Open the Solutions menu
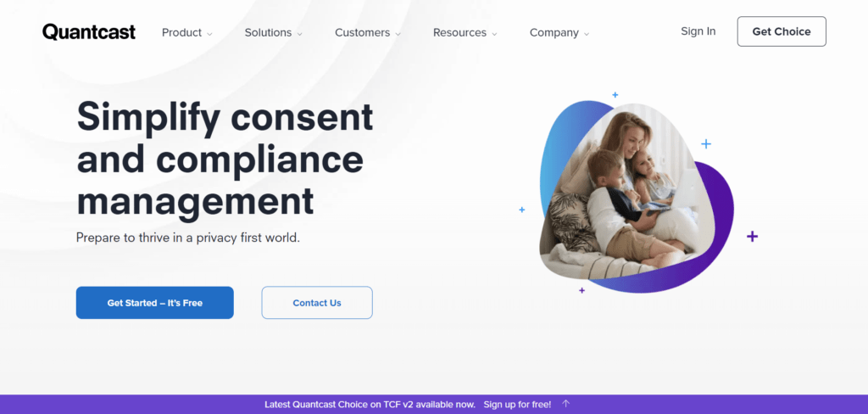The width and height of the screenshot is (868, 414). point(268,33)
